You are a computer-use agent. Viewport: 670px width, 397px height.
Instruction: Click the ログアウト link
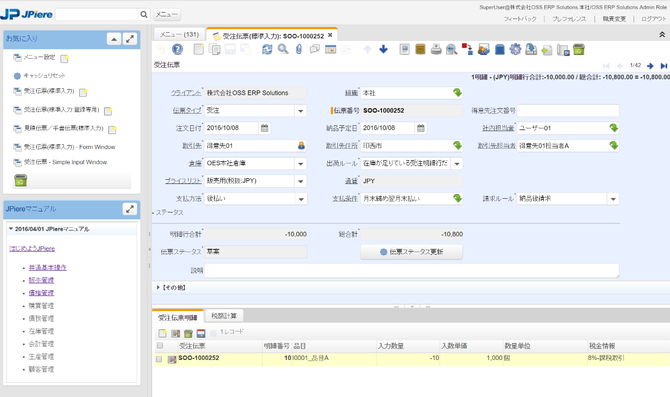[x=653, y=19]
